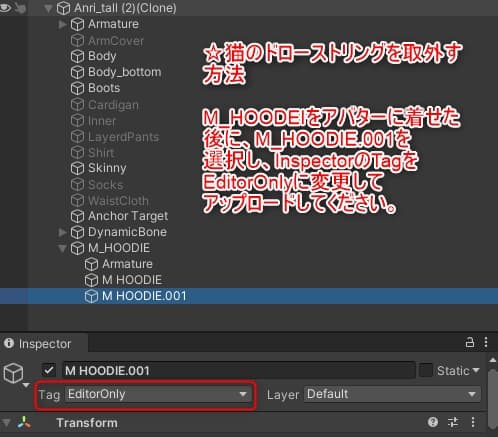Open the Static flags dropdown arrow

476,370
